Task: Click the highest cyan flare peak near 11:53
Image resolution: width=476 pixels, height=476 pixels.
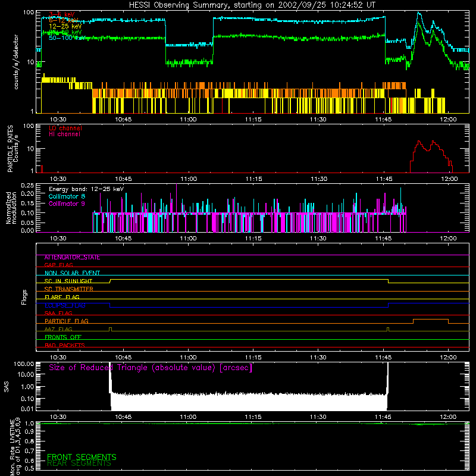Action: click(418, 12)
